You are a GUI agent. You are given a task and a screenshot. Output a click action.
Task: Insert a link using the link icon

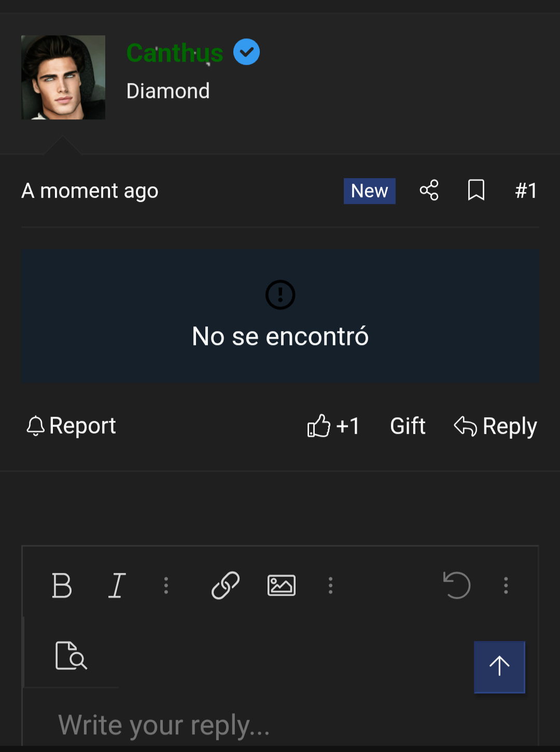click(225, 585)
